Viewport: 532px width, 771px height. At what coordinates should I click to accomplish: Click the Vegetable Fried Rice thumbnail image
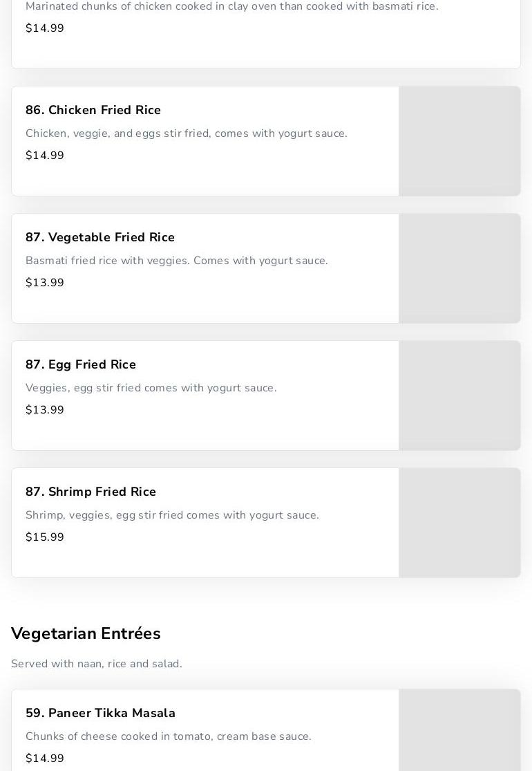(x=459, y=268)
